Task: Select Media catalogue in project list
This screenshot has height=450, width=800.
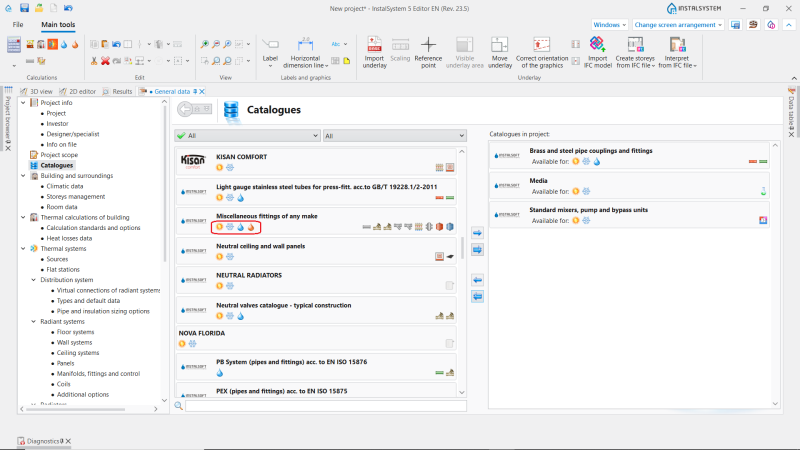Action: pyautogui.click(x=630, y=186)
